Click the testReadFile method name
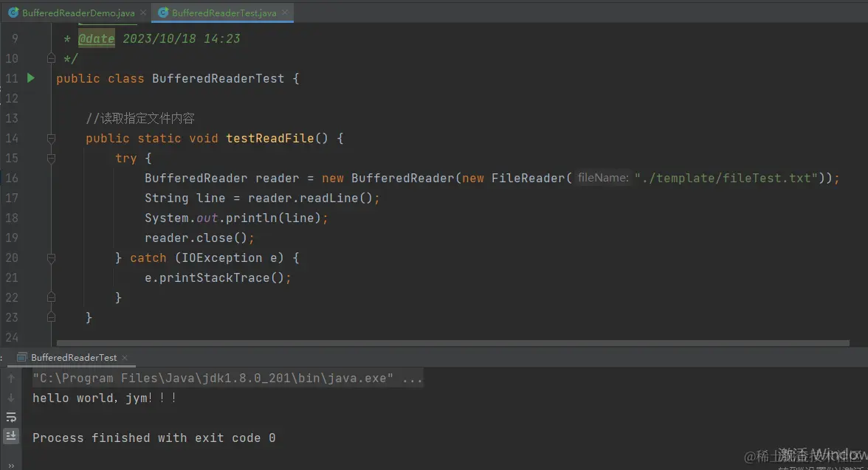 click(x=270, y=139)
